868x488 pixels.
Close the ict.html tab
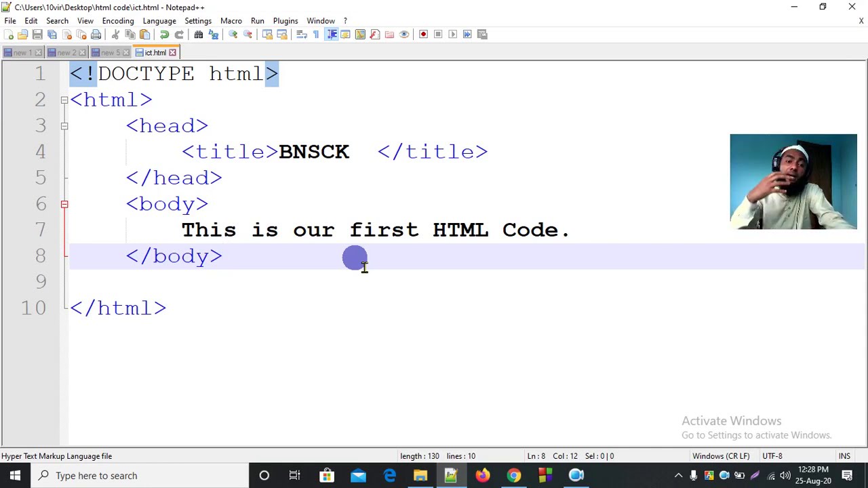click(x=172, y=53)
